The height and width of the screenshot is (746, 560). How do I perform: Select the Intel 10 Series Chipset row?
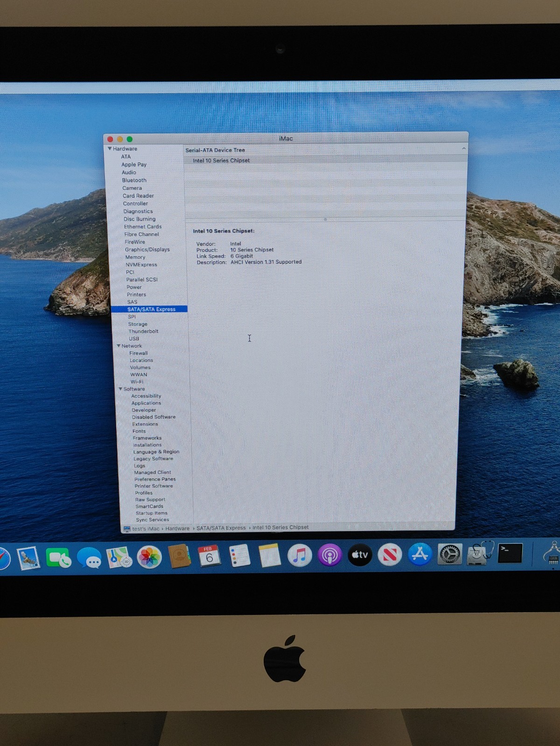[221, 160]
